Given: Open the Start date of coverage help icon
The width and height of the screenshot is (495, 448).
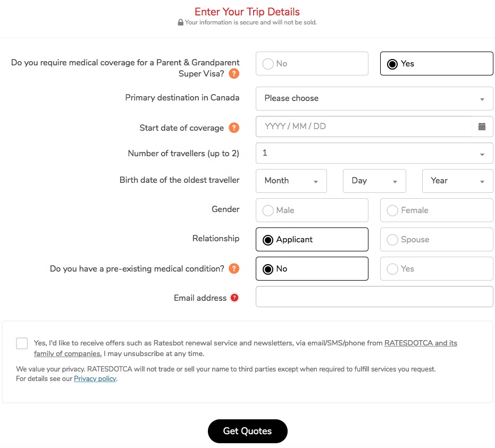Looking at the screenshot, I should click(233, 128).
